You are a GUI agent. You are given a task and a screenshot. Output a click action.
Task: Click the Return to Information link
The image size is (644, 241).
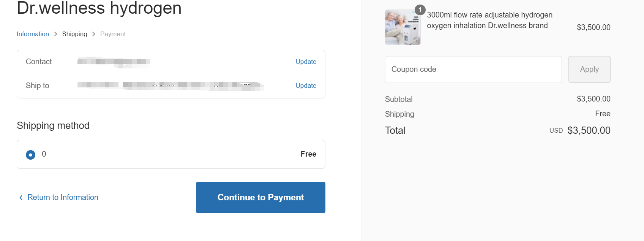[x=63, y=197]
